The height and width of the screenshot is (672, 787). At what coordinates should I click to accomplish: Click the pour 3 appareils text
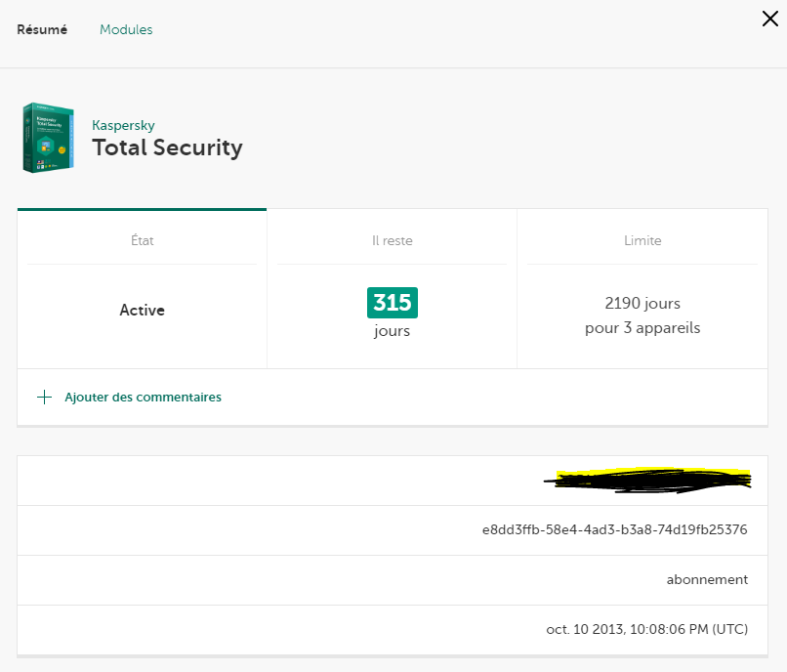[x=642, y=327]
